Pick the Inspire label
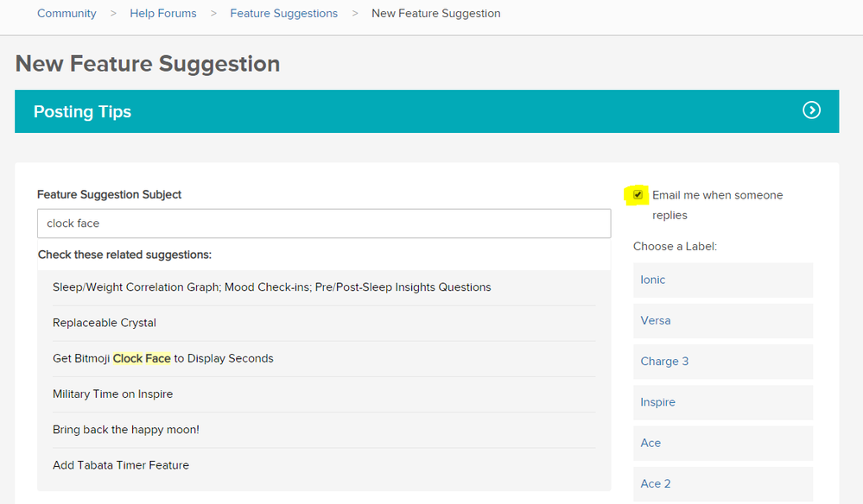Viewport: 863px width, 504px height. tap(657, 402)
